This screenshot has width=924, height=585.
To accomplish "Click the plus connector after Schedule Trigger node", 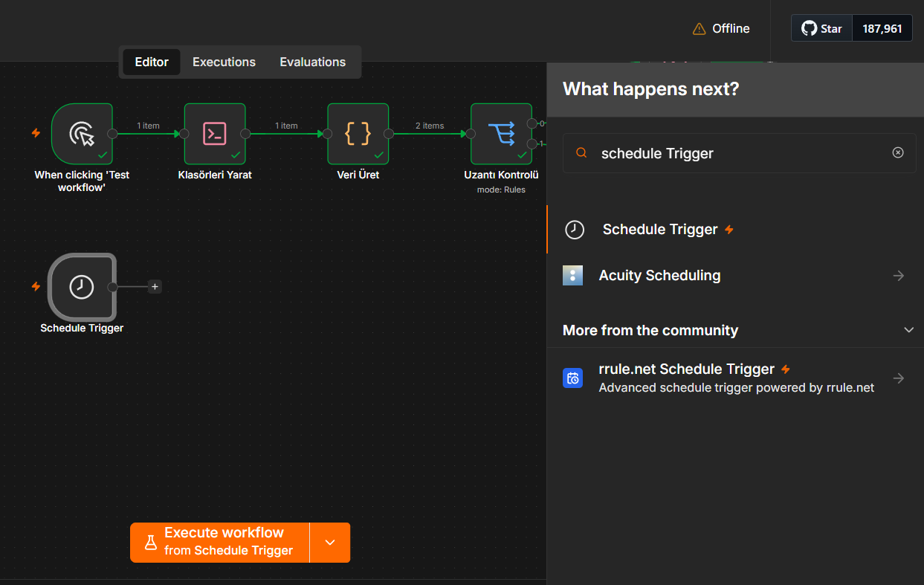I will tap(155, 286).
